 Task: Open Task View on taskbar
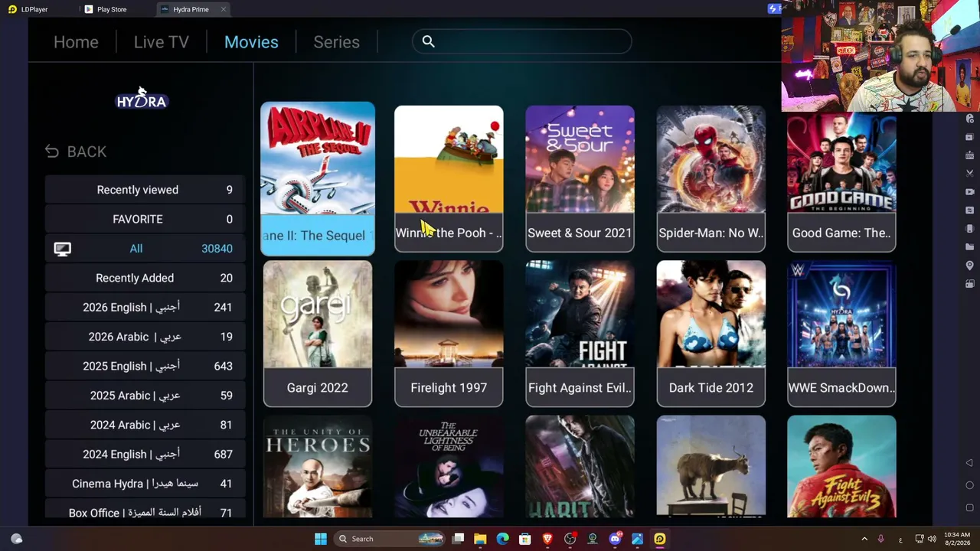(x=458, y=539)
